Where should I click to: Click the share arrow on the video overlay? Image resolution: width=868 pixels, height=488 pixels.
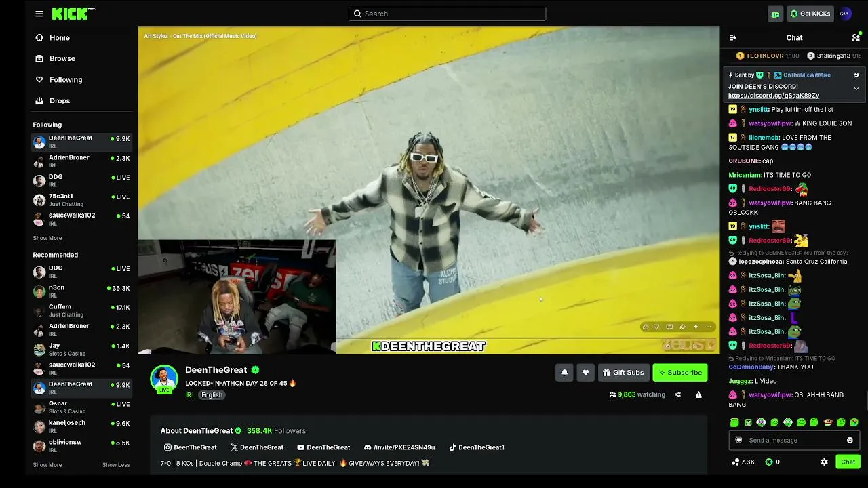(x=682, y=327)
